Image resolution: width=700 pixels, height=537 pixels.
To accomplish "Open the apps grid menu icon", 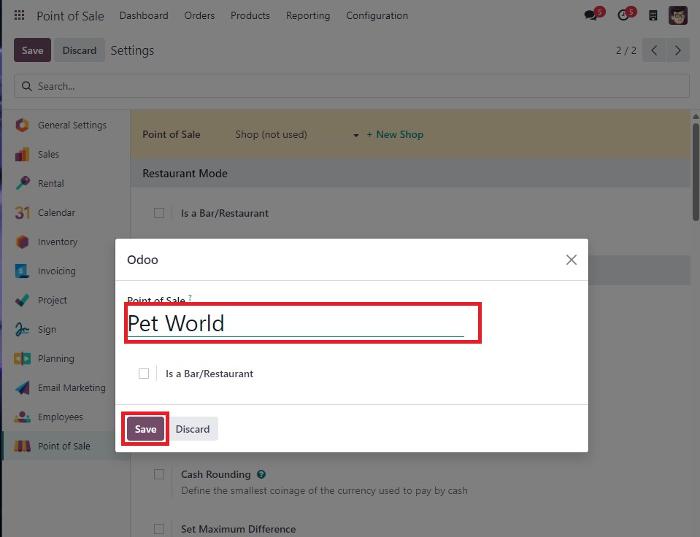I will 19,16.
